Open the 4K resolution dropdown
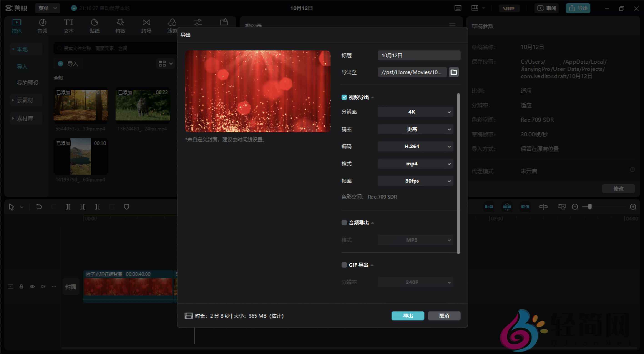This screenshot has height=354, width=644. 415,112
